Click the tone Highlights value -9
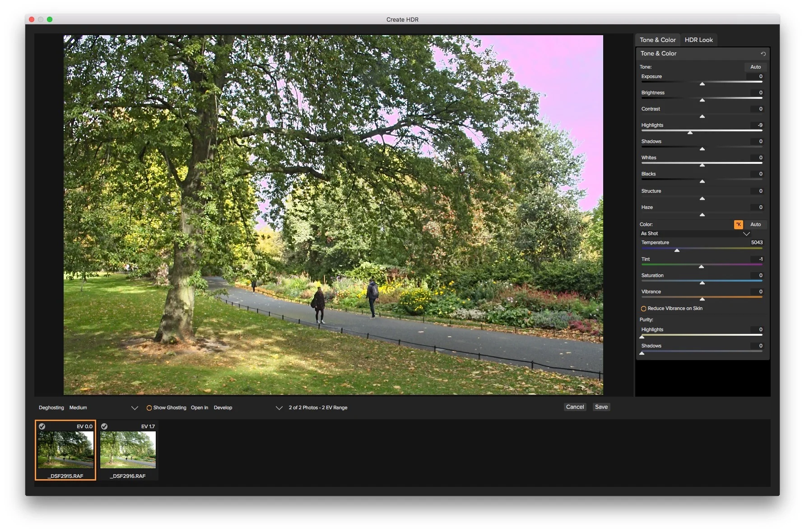 coord(757,125)
